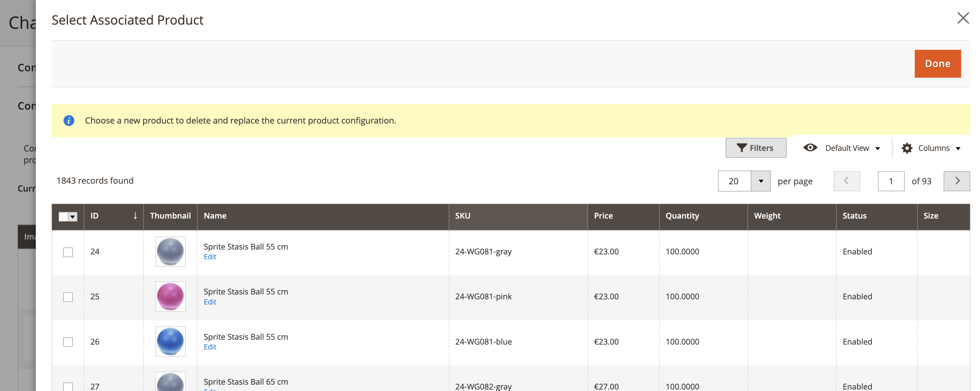Click the gear Columns icon
Image resolution: width=980 pixels, height=391 pixels.
click(907, 148)
